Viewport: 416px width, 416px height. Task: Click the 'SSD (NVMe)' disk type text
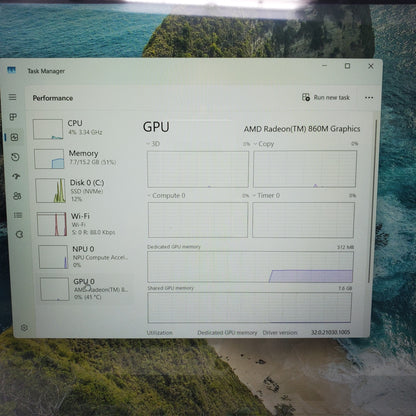[x=87, y=191]
